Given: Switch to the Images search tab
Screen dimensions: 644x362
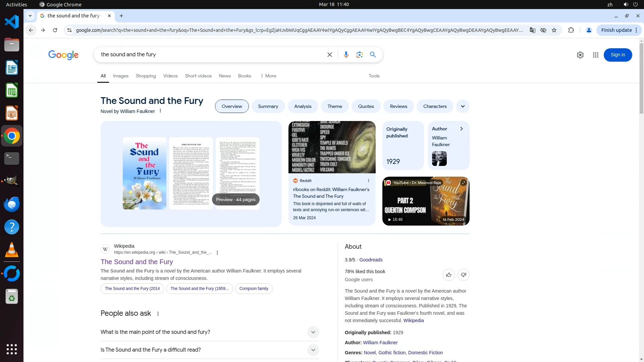Looking at the screenshot, I should click(x=120, y=76).
